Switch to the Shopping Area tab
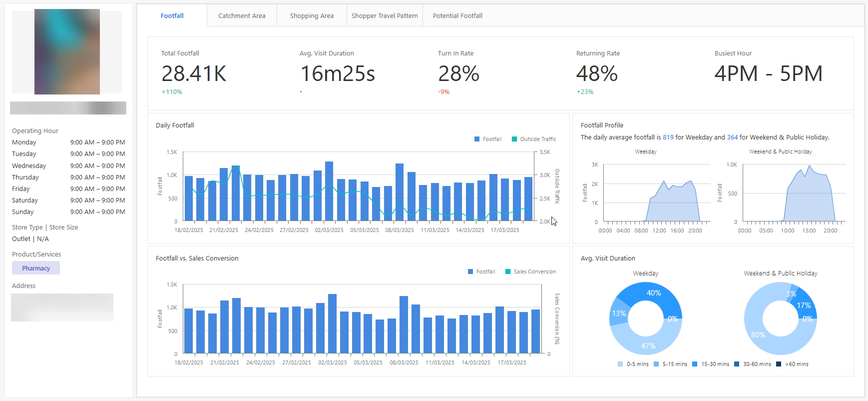868x401 pixels. (312, 15)
